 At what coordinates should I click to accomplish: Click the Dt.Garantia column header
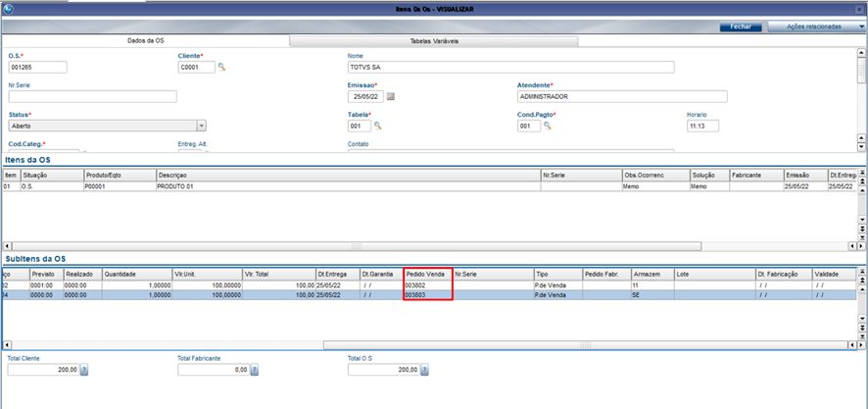381,275
